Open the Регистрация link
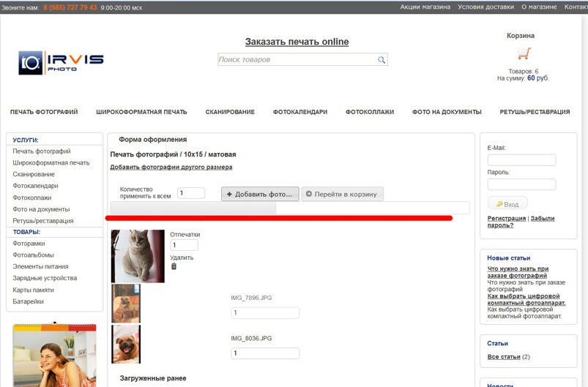 point(507,218)
